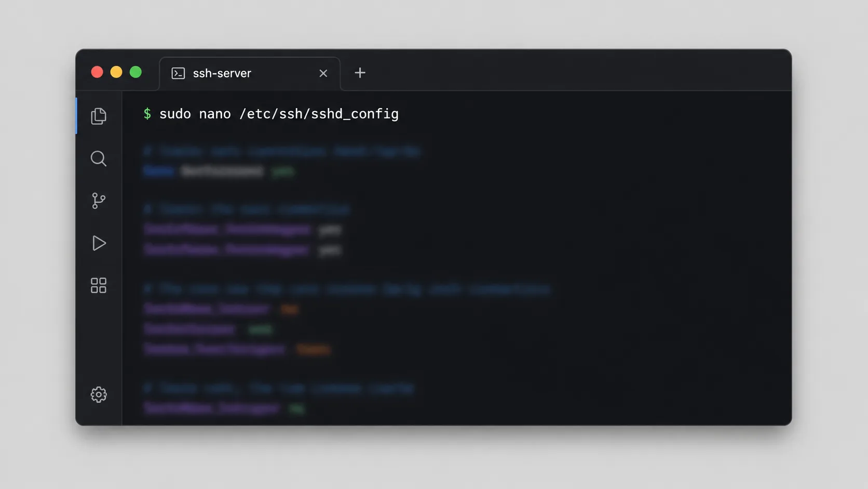Open the Search magnifier in sidebar
The image size is (868, 489).
(99, 158)
